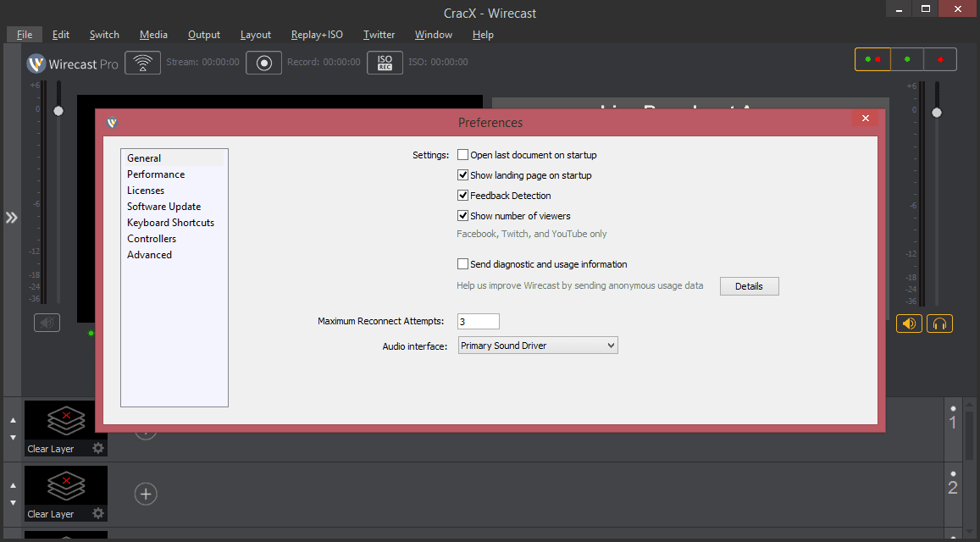Screen dimensions: 980x542
Task: Open the Layout menu
Action: coord(256,35)
